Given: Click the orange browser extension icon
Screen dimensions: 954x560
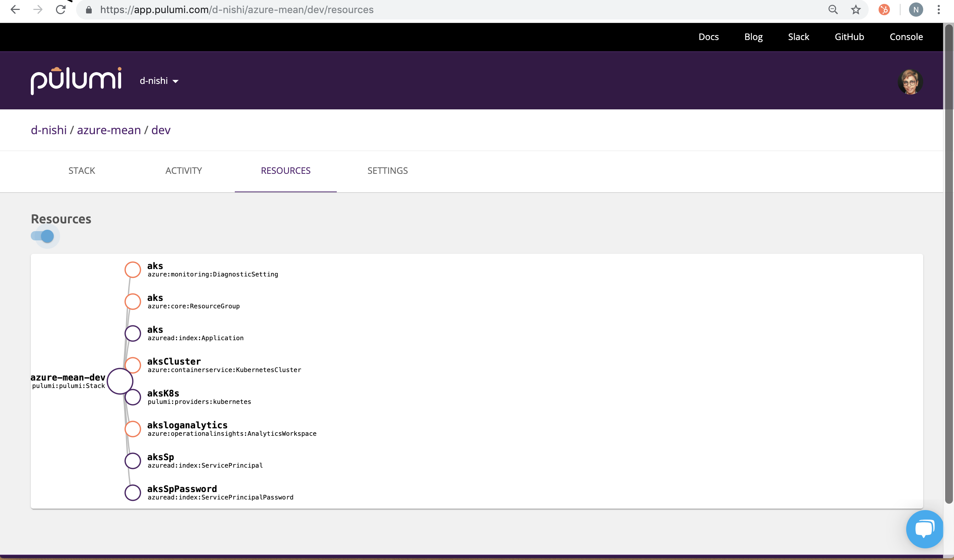Looking at the screenshot, I should (884, 10).
